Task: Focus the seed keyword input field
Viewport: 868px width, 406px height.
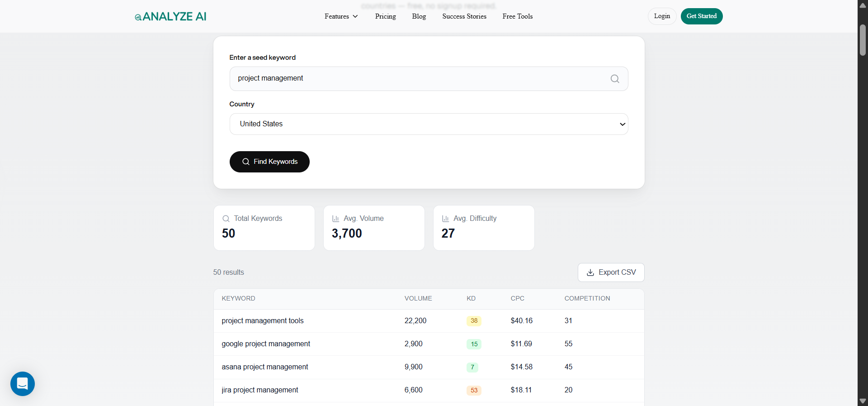Action: (x=429, y=79)
